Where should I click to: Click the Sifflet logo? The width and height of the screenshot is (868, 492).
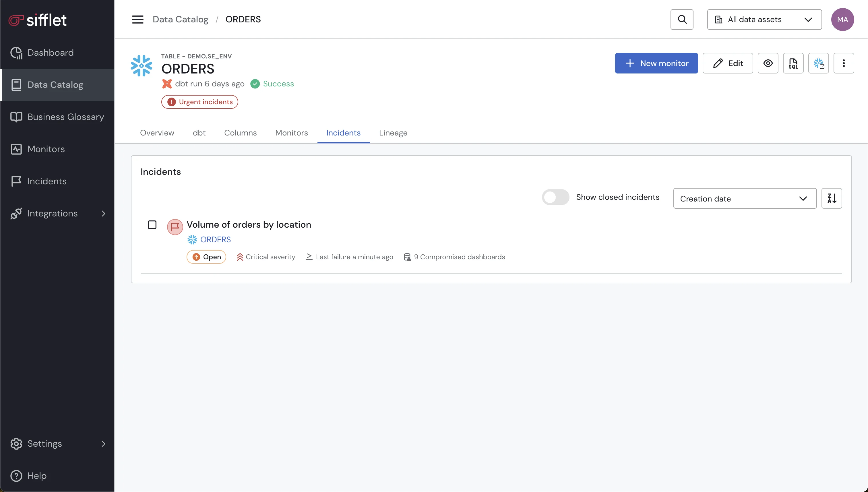[x=38, y=20]
